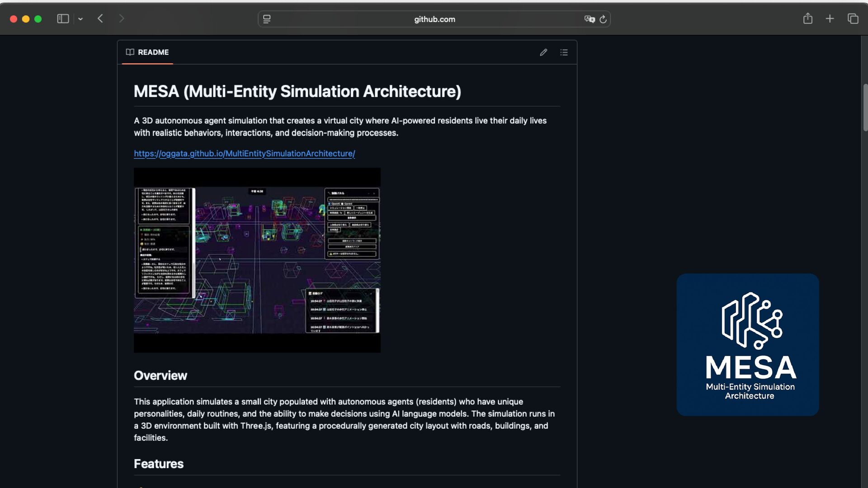
Task: Click the Overview section heading
Action: click(160, 375)
